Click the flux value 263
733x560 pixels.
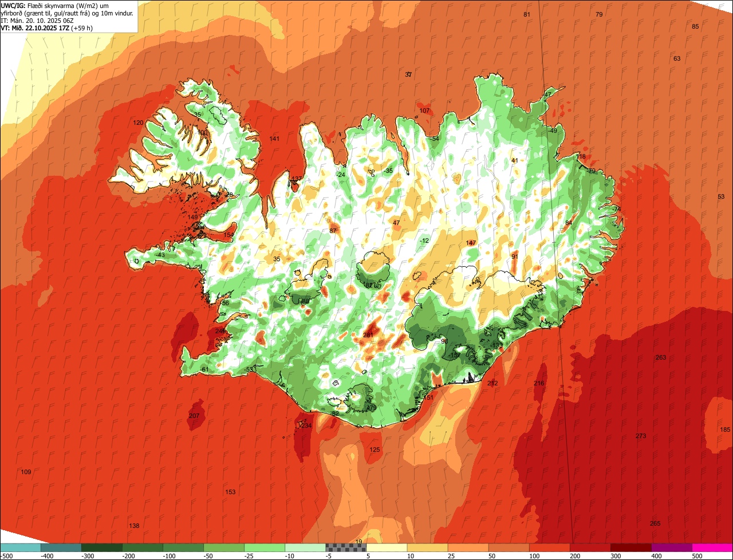pos(661,357)
